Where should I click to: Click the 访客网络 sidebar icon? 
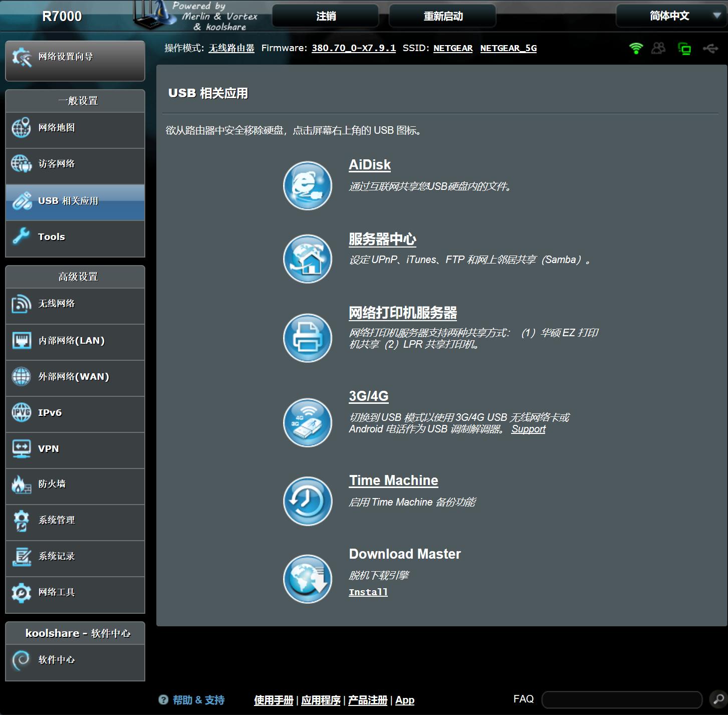(21, 164)
